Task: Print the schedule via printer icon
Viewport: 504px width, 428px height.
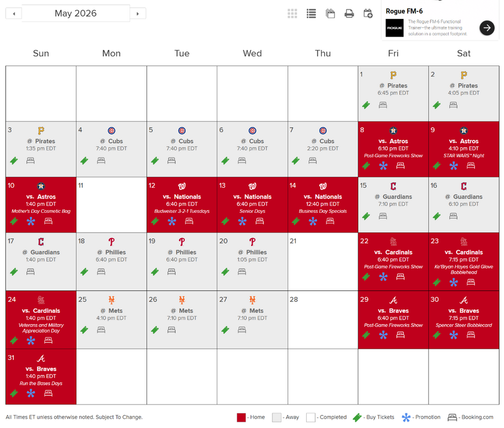Action: [x=349, y=14]
